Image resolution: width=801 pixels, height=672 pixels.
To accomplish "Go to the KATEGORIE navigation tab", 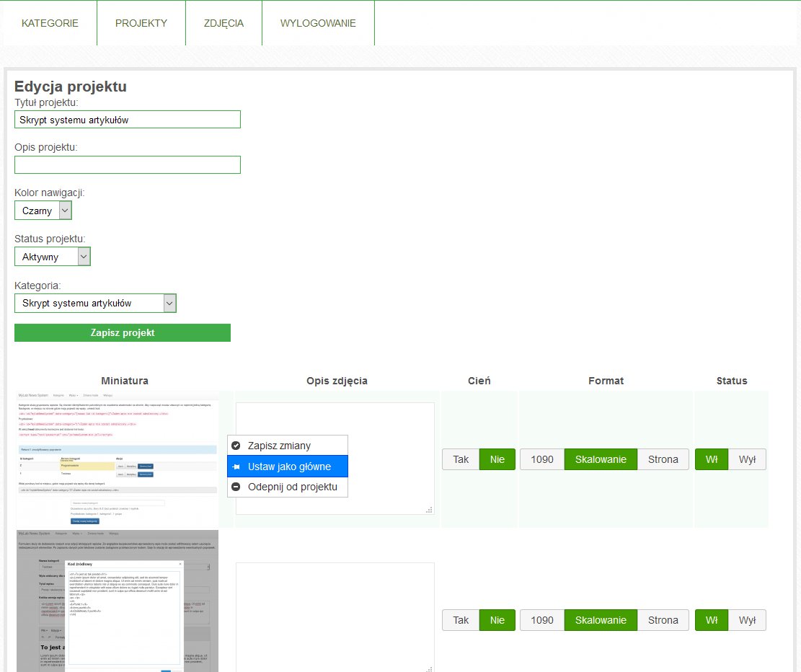I will [x=50, y=23].
